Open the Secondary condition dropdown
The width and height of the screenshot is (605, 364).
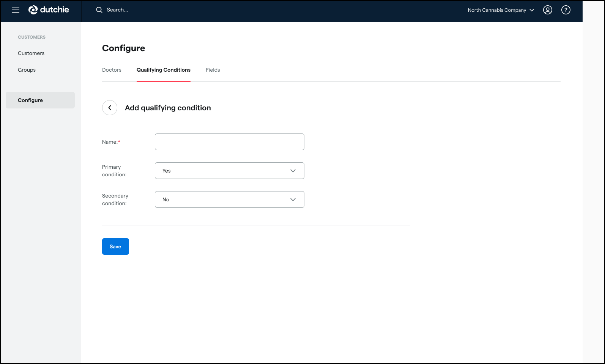[x=230, y=199]
